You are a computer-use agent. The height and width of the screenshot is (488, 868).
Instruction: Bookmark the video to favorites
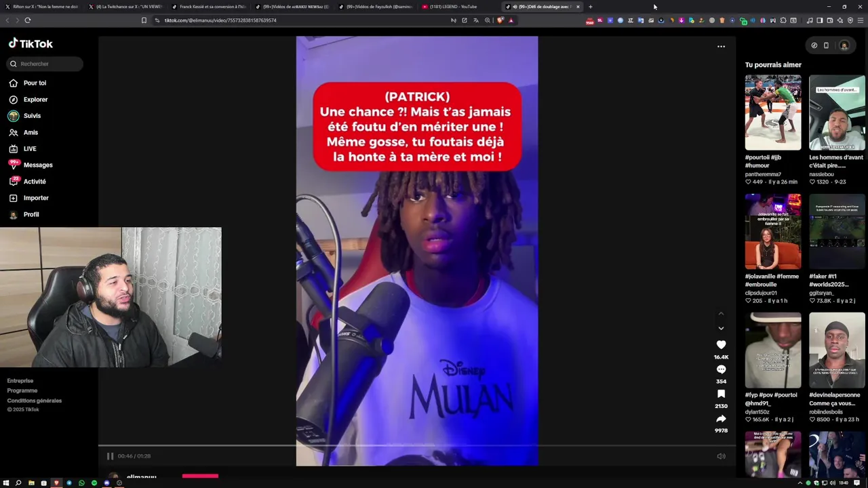[721, 394]
